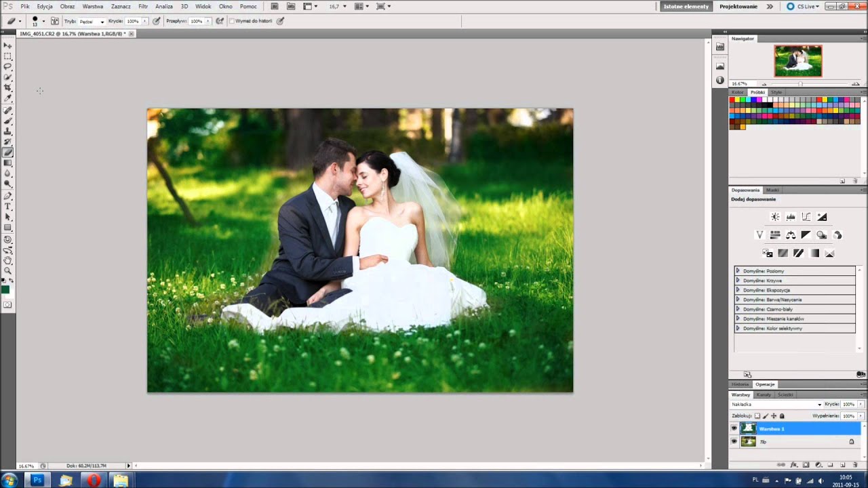The image size is (868, 488).
Task: Enable 'Wymaż do historii' checkbox
Action: pyautogui.click(x=232, y=21)
